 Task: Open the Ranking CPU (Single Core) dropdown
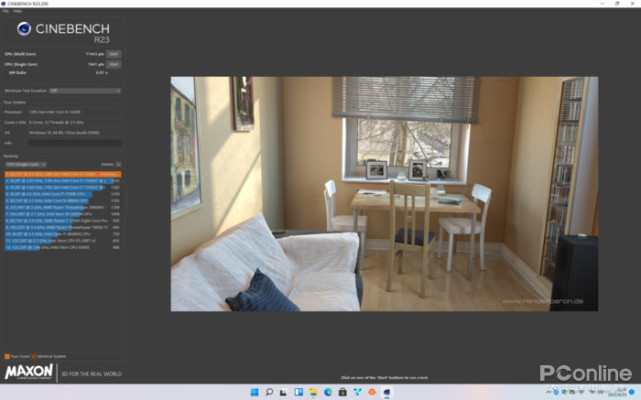pos(25,164)
